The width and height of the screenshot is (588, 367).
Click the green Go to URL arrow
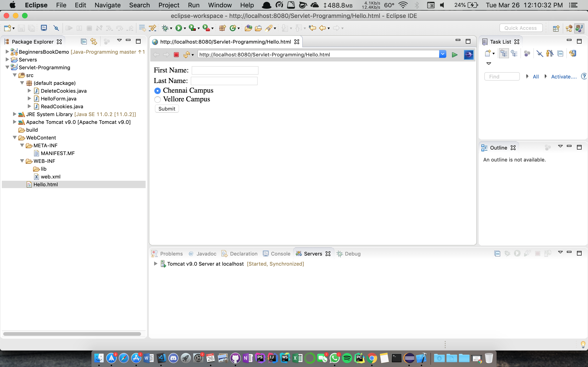[454, 55]
